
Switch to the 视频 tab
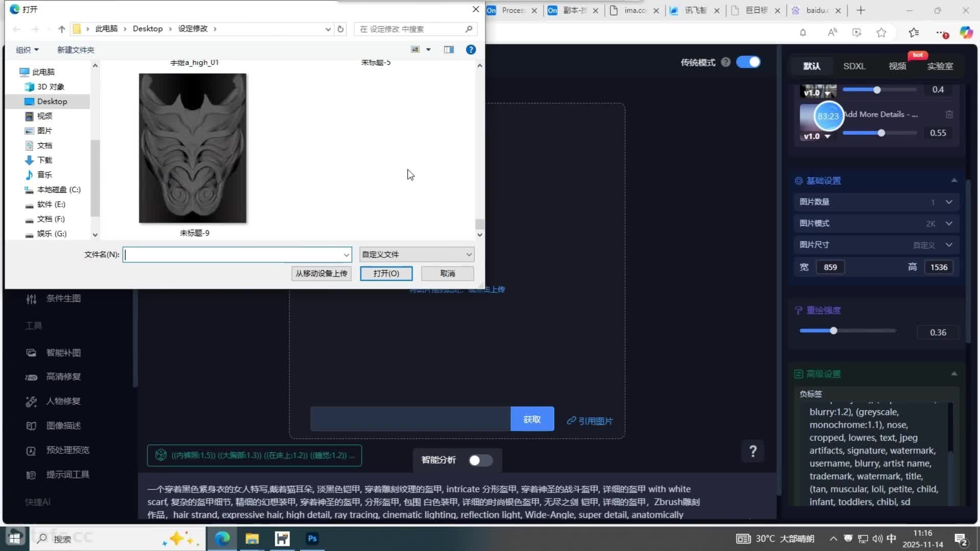pos(897,66)
